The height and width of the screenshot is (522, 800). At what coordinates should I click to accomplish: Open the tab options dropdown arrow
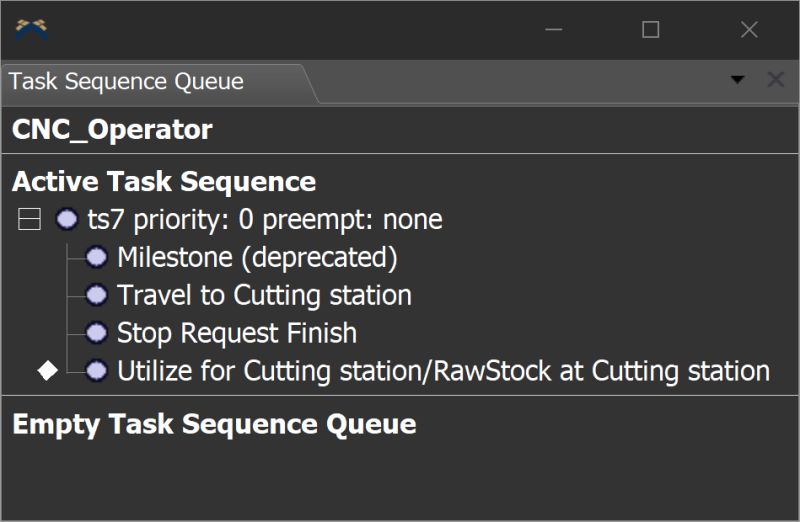coord(738,80)
